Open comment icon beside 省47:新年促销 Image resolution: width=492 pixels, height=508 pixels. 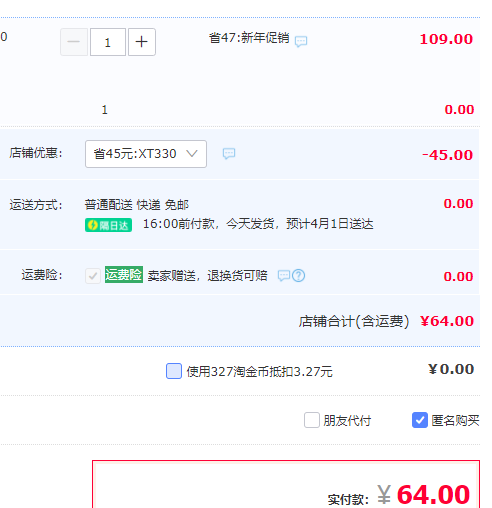tap(301, 41)
